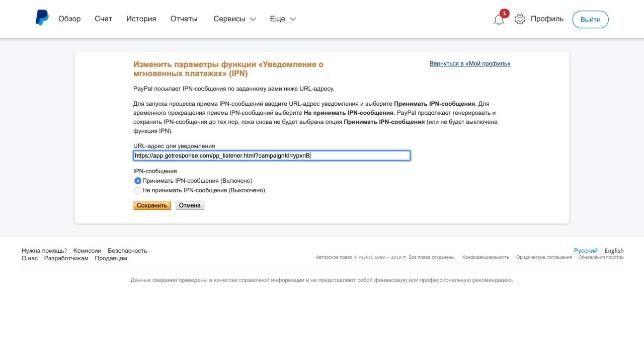Screen dimensions: 644x363
Task: Switch language to "English"
Action: 614,251
